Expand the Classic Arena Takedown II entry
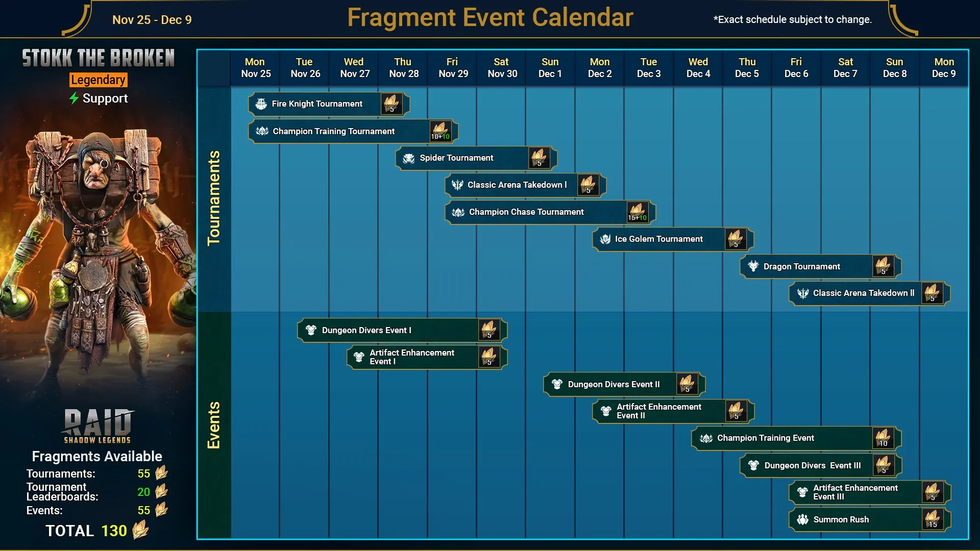This screenshot has height=551, width=980. pyautogui.click(x=868, y=293)
